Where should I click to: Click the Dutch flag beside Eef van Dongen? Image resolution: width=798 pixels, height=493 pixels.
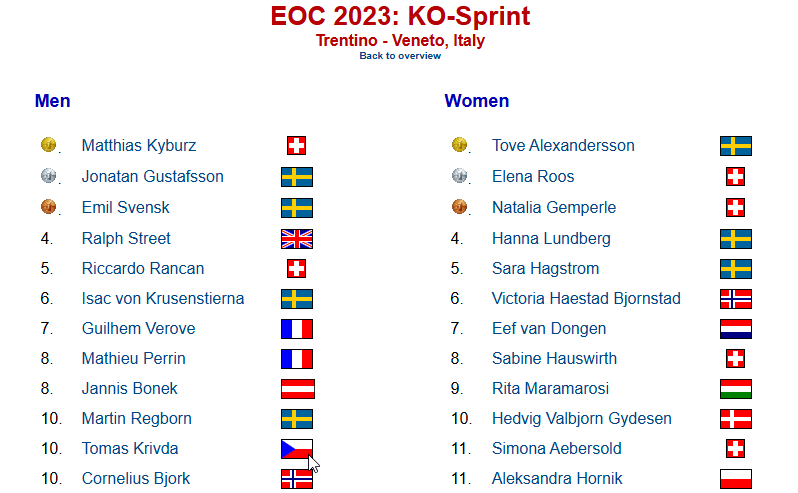[736, 329]
